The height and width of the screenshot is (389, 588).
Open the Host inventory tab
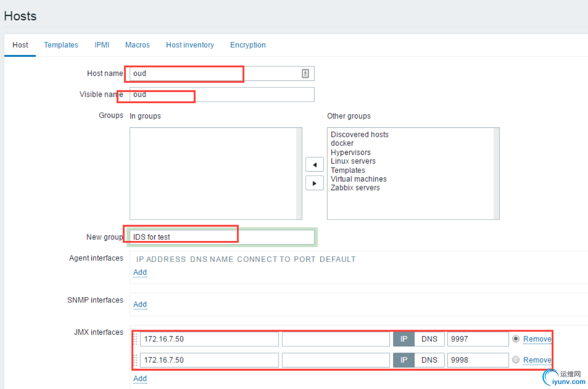coord(190,45)
